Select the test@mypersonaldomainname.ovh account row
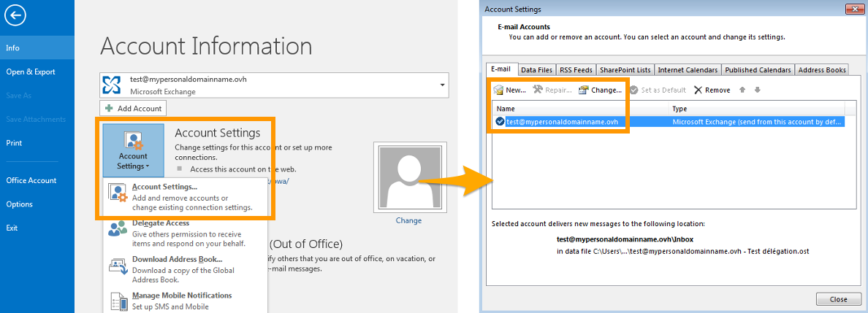The height and width of the screenshot is (313, 868). pos(563,122)
